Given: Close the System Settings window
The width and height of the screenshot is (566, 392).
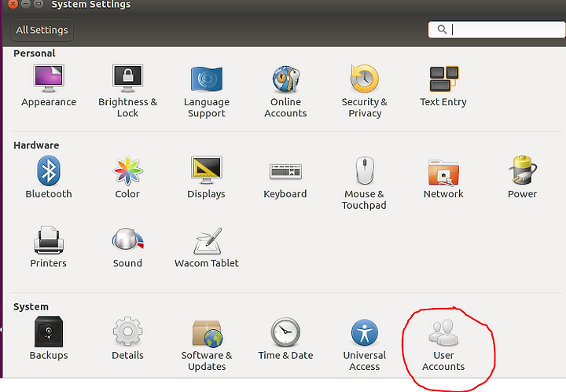Looking at the screenshot, I should (x=13, y=4).
